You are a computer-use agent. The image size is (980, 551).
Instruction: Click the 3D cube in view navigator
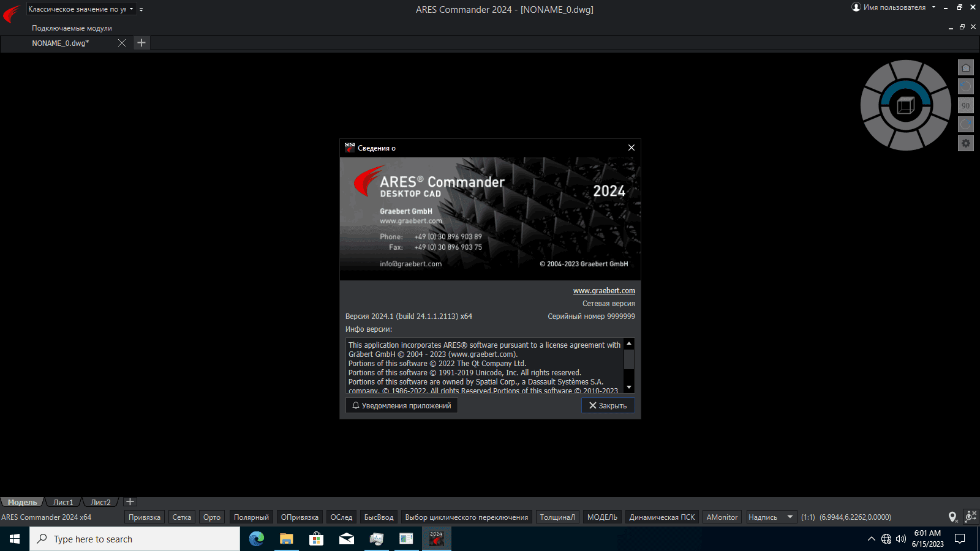(905, 105)
